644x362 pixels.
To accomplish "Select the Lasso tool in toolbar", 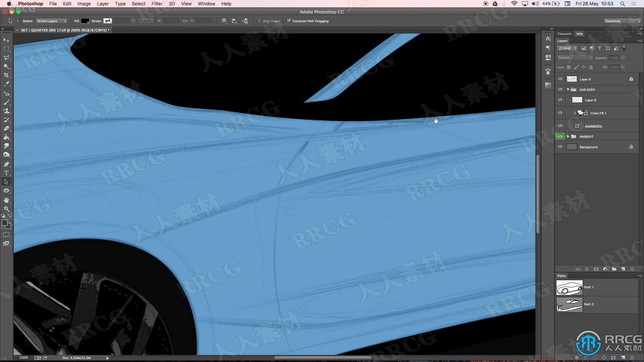I will coord(7,57).
